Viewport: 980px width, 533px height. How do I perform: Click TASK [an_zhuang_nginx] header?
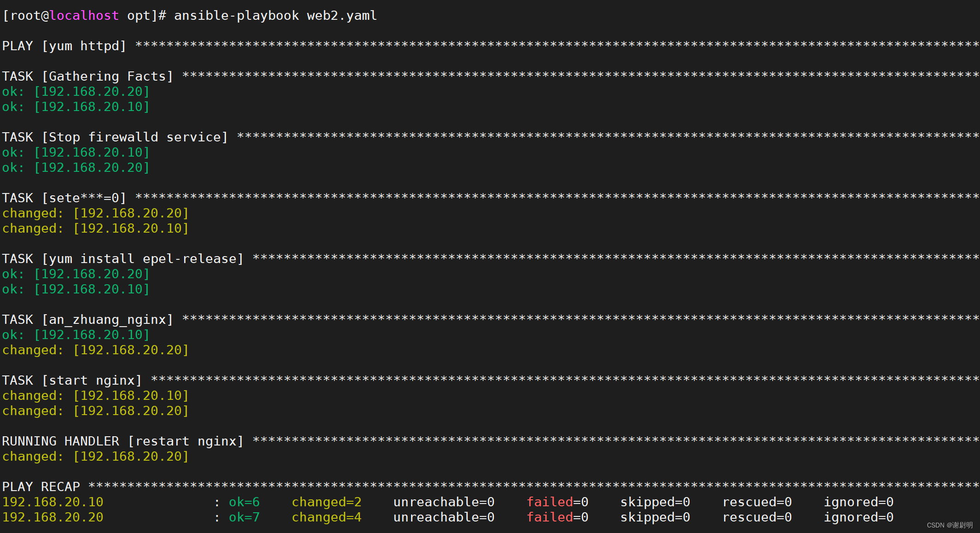click(87, 320)
